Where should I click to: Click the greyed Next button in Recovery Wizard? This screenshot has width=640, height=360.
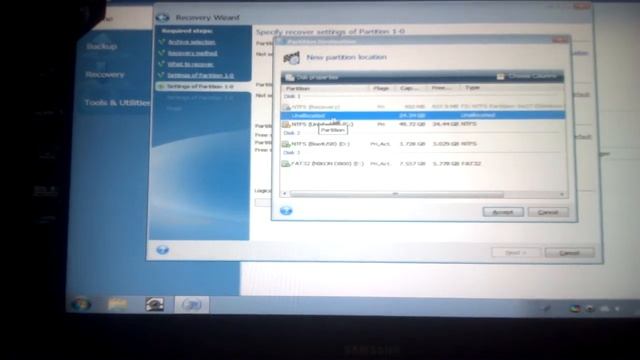click(x=516, y=253)
